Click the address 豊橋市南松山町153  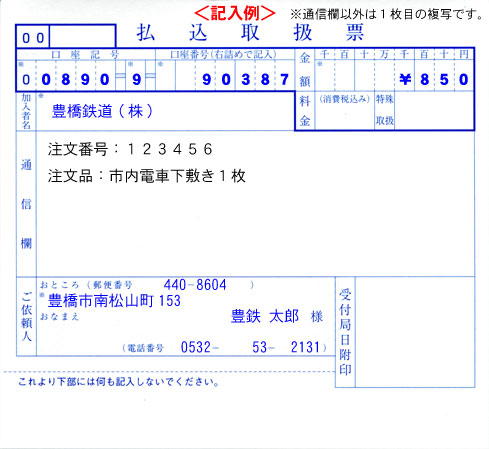coord(114,301)
